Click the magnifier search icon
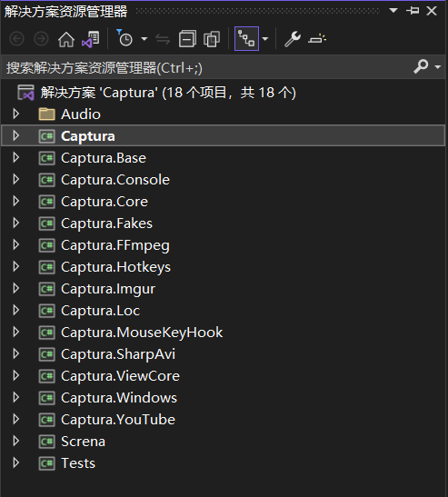448x497 pixels. tap(421, 66)
